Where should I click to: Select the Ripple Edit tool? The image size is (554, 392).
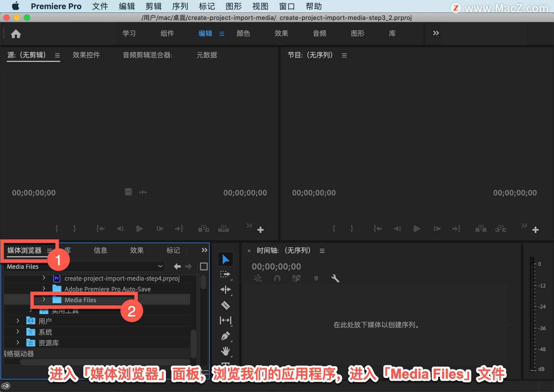click(x=225, y=289)
